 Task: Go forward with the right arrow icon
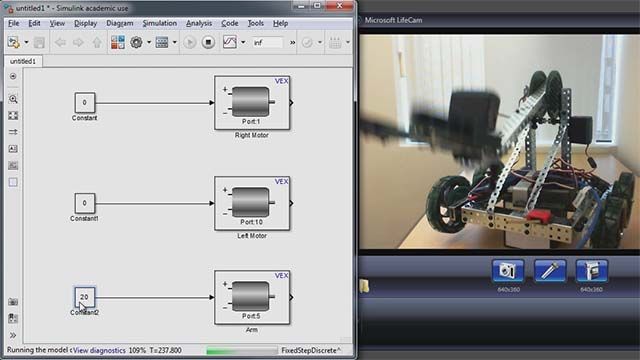[78, 42]
